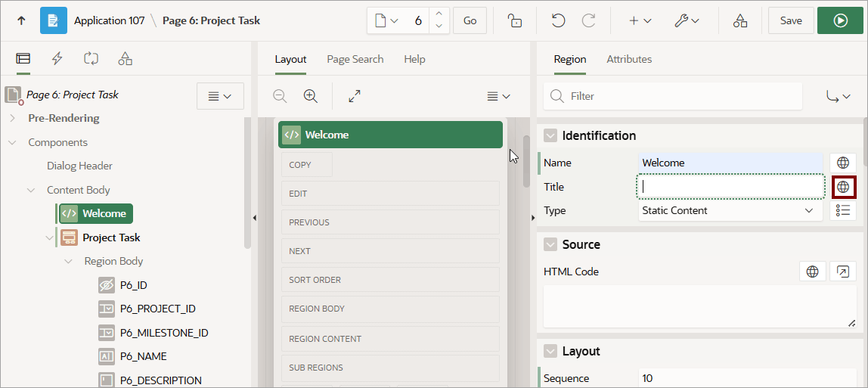Click the globe icon beside Name
Image resolution: width=868 pixels, height=388 pixels.
click(843, 163)
